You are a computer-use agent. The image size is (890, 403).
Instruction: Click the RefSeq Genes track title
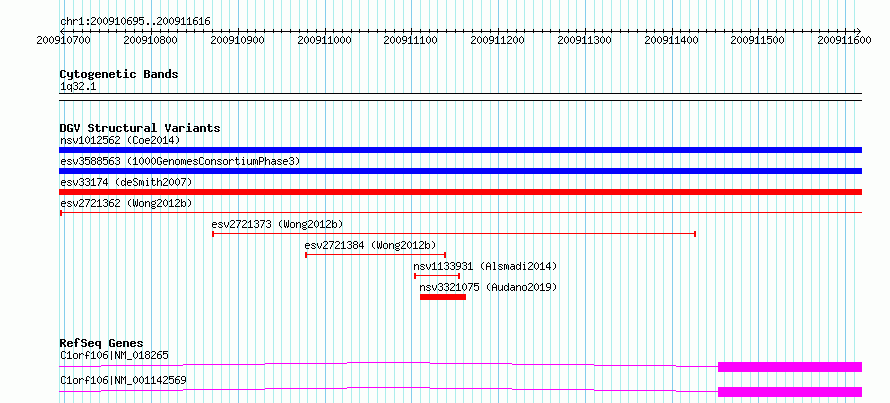click(101, 343)
